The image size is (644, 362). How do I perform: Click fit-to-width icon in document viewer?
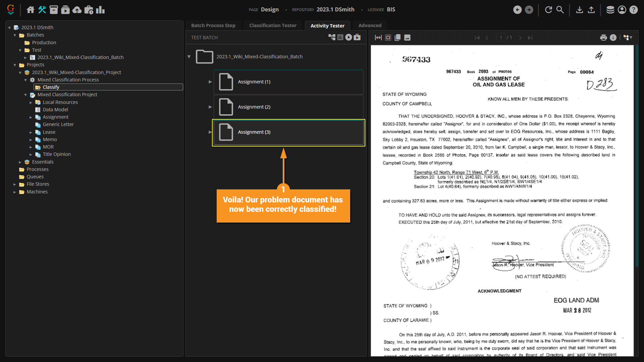(378, 38)
